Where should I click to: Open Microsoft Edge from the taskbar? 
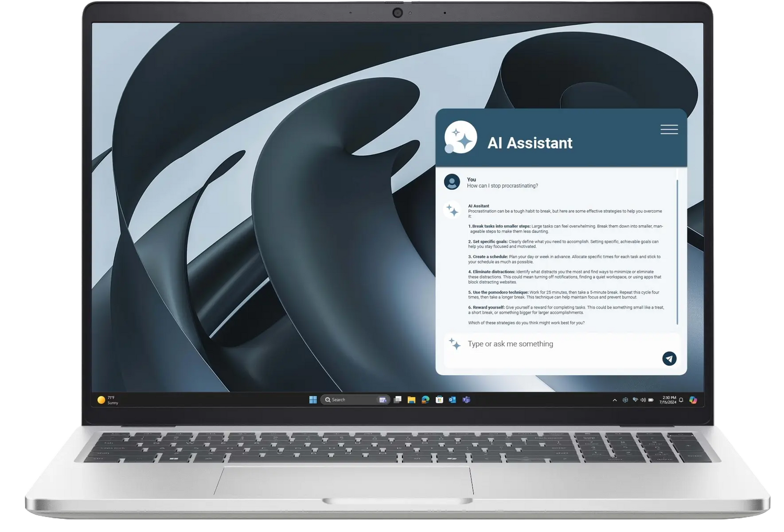coord(425,400)
